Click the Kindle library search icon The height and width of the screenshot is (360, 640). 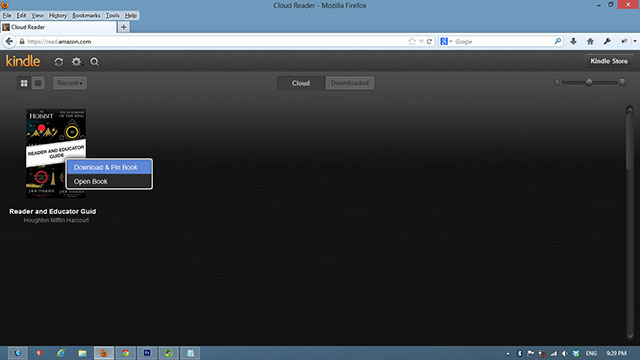click(x=94, y=62)
